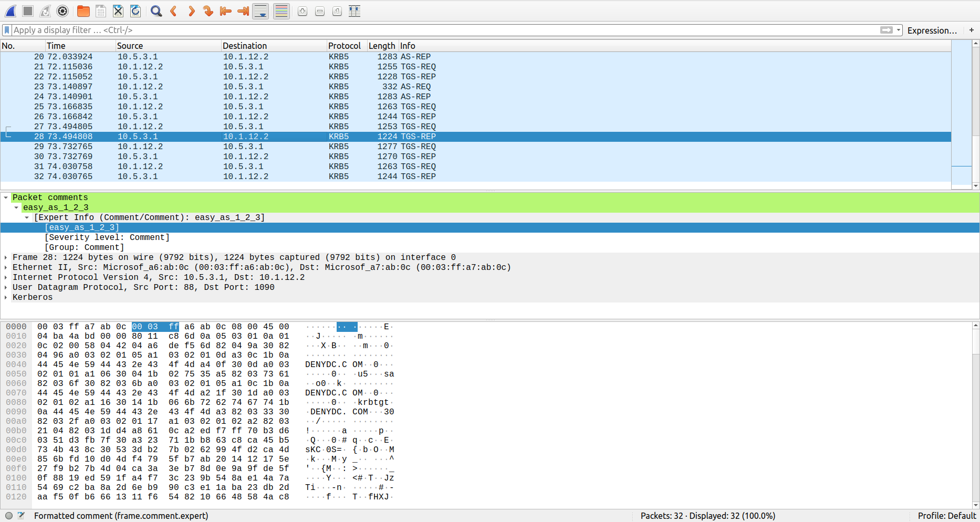This screenshot has height=522, width=980.
Task: Expand User Datagram Protocol details
Action: point(6,287)
